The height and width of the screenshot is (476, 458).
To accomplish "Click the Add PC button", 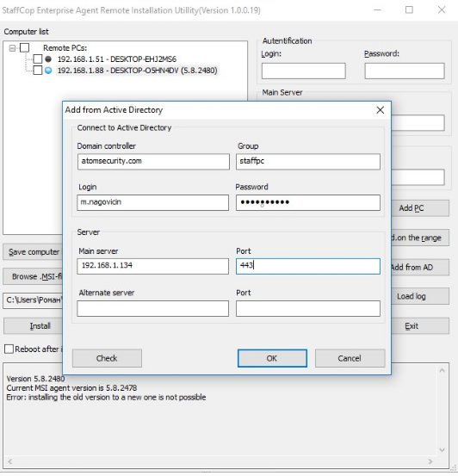I will [420, 208].
